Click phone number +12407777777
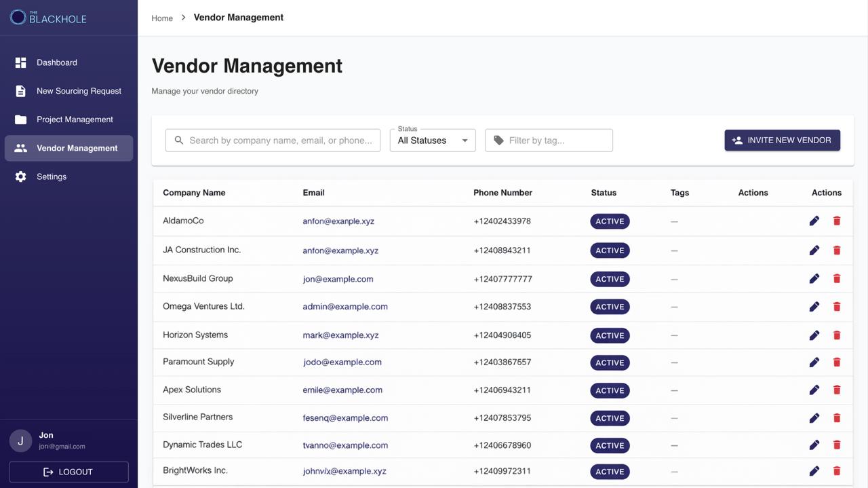Viewport: 868px width, 488px height. click(502, 279)
